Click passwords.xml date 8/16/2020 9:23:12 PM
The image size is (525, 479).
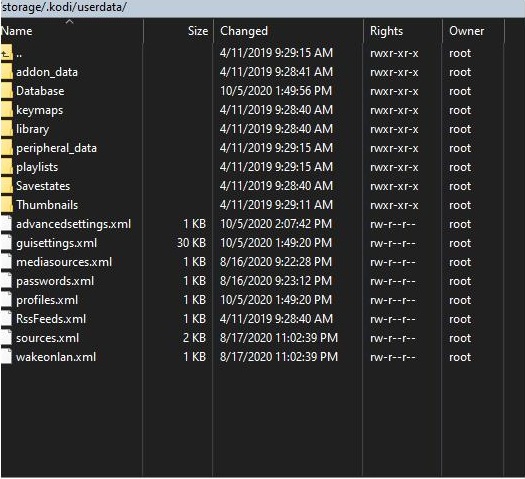[x=276, y=281]
